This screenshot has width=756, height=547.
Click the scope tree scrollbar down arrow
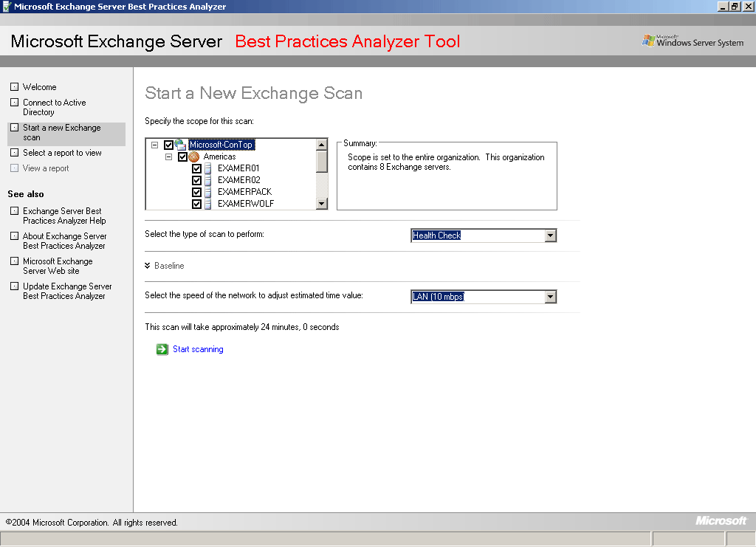[x=322, y=204]
